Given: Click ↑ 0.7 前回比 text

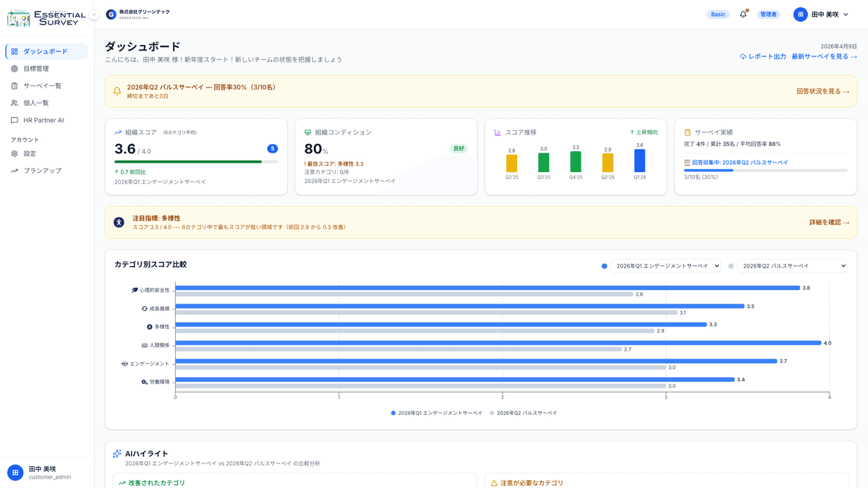Looking at the screenshot, I should [x=130, y=172].
